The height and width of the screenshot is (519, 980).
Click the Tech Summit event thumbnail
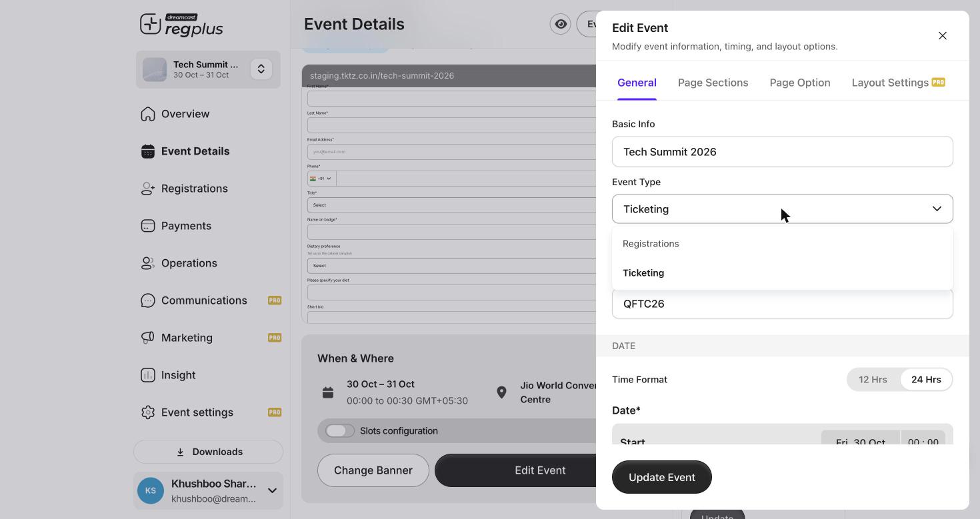tap(155, 69)
